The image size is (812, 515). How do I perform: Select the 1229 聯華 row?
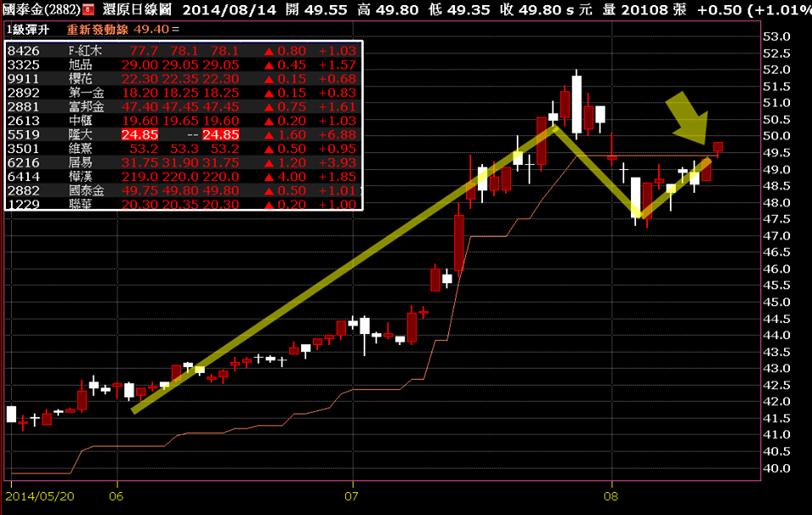pos(184,204)
